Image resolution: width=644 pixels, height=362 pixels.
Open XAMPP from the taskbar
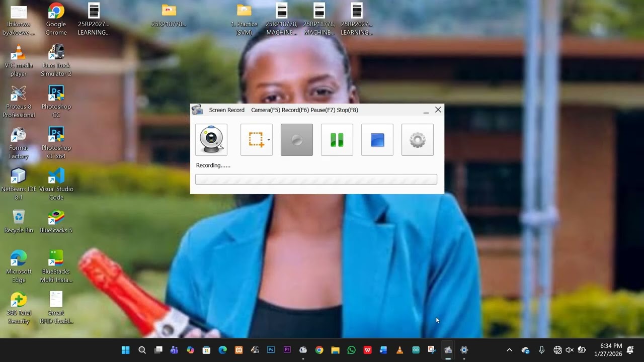(x=238, y=350)
